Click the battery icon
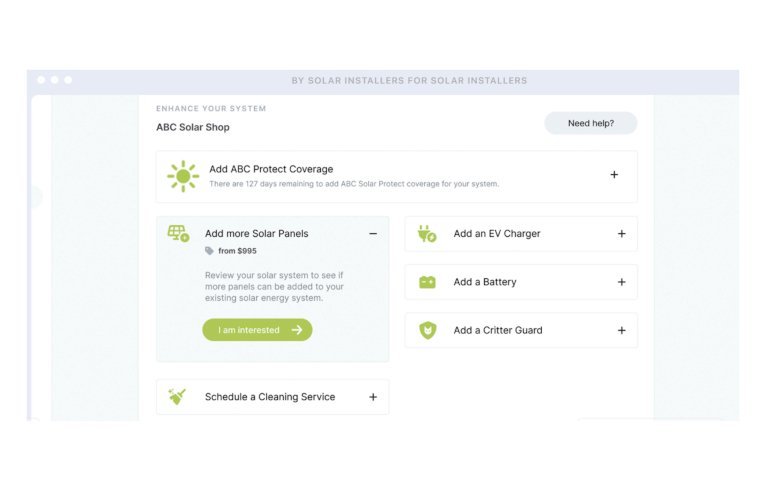The image size is (770, 500). 427,282
